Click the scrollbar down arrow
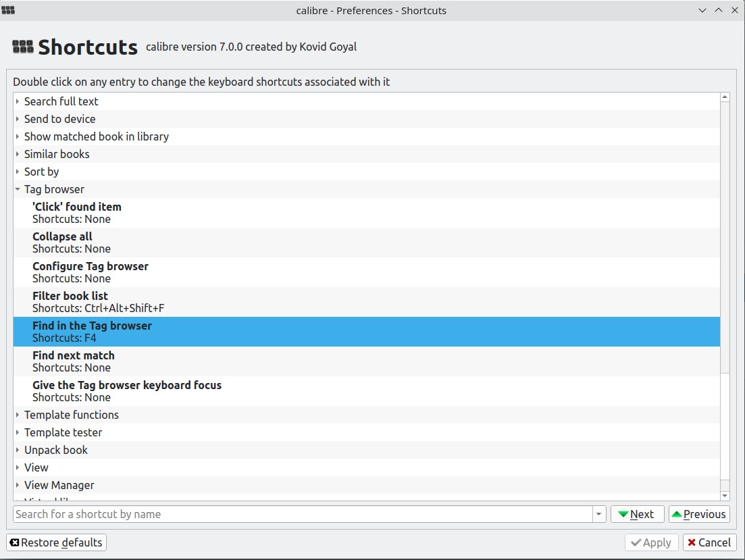 (x=725, y=496)
